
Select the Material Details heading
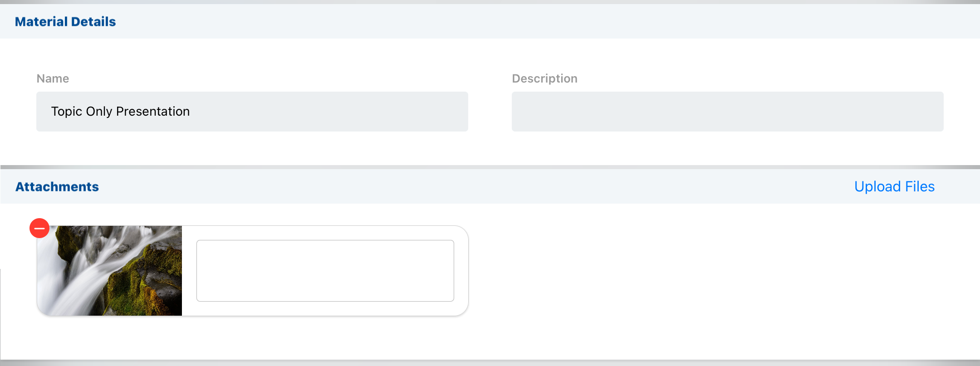(x=65, y=21)
